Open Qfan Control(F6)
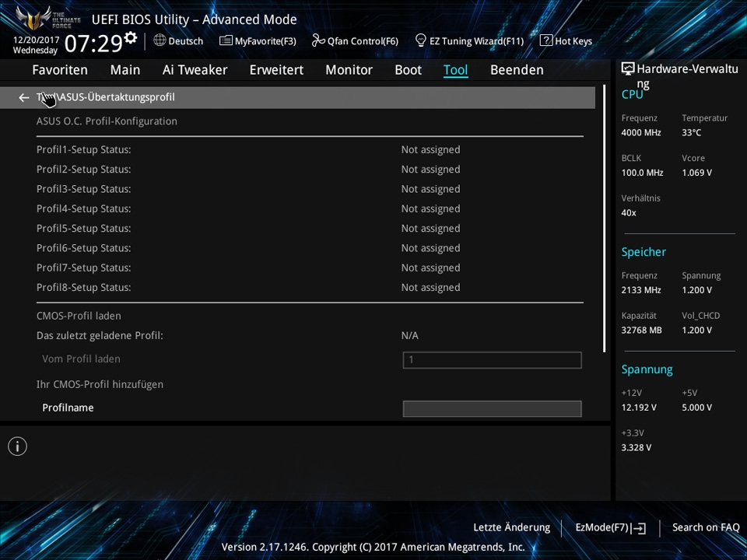747x560 pixels. (355, 41)
